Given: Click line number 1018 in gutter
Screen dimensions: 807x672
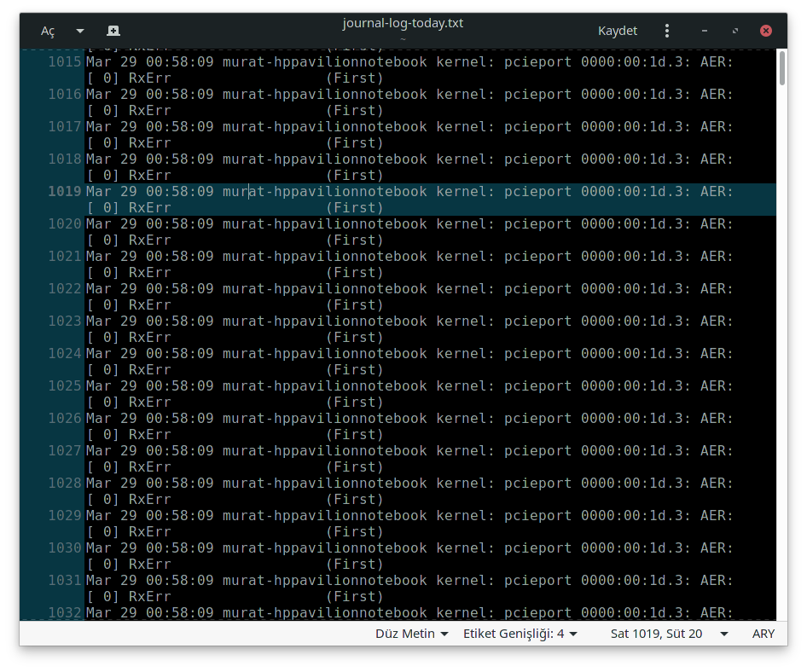Looking at the screenshot, I should pos(65,159).
